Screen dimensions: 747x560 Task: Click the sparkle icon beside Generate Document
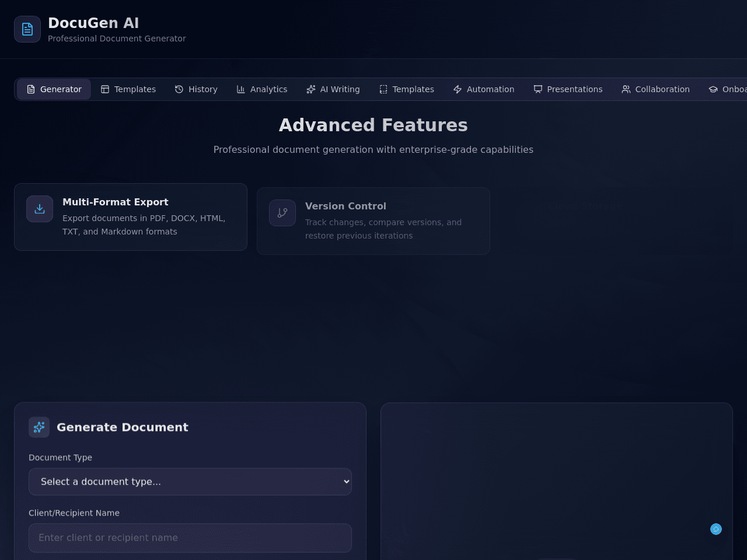[39, 427]
